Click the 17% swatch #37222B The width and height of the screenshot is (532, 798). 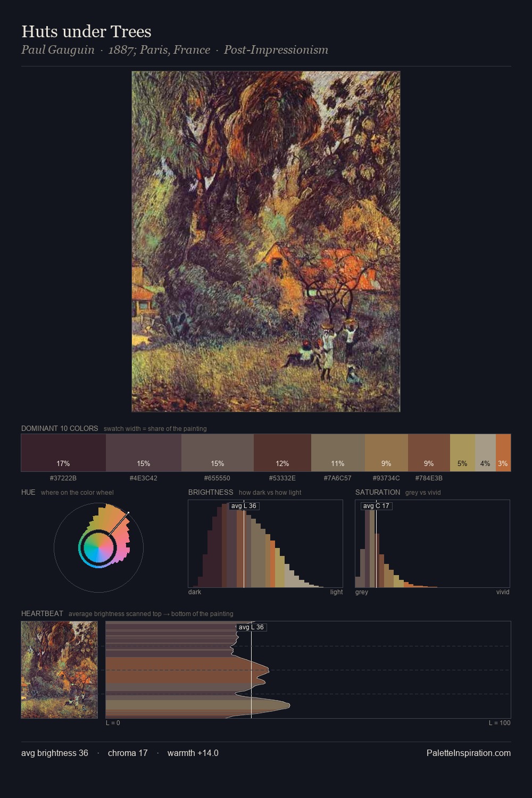[63, 453]
